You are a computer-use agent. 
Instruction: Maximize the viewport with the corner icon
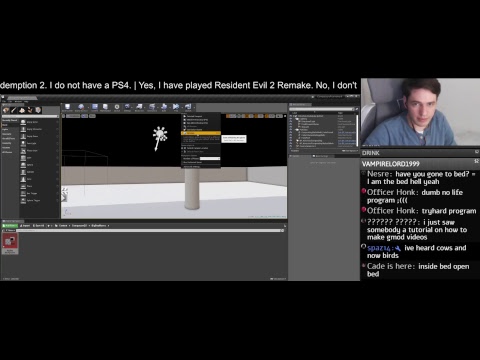click(x=285, y=116)
